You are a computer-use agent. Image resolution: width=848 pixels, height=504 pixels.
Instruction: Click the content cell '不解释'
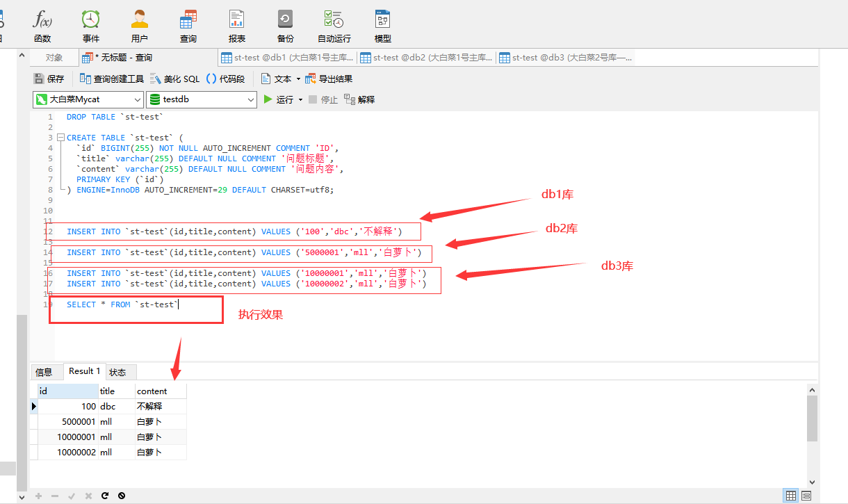pyautogui.click(x=161, y=406)
